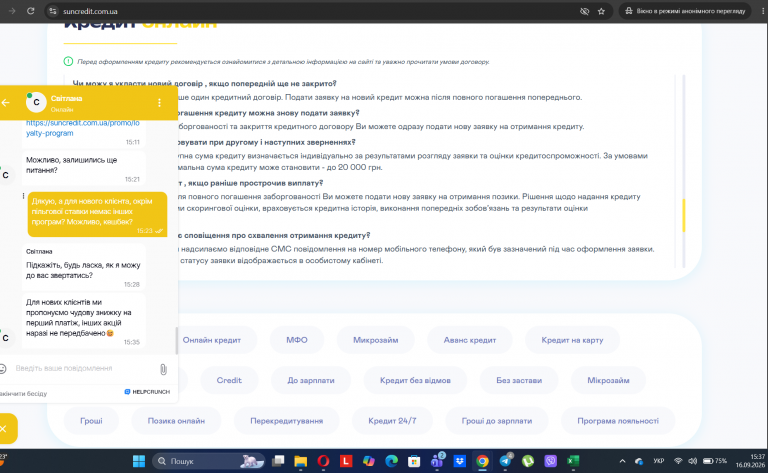Open Microsoft Teams from taskbar

coord(437,460)
